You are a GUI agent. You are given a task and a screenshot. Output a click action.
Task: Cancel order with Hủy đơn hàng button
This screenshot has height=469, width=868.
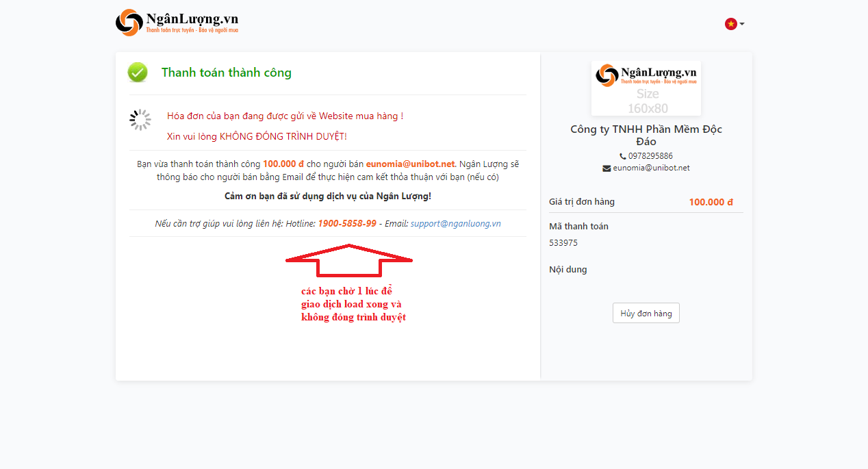click(646, 313)
